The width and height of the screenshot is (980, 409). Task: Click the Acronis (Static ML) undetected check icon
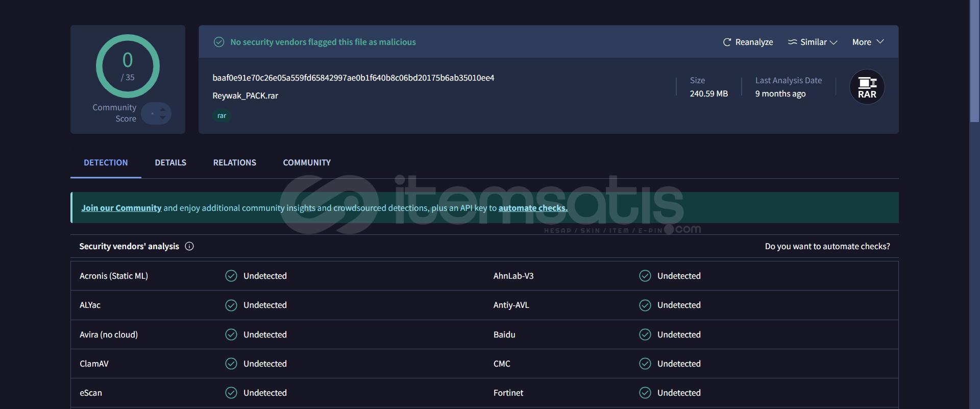click(231, 276)
